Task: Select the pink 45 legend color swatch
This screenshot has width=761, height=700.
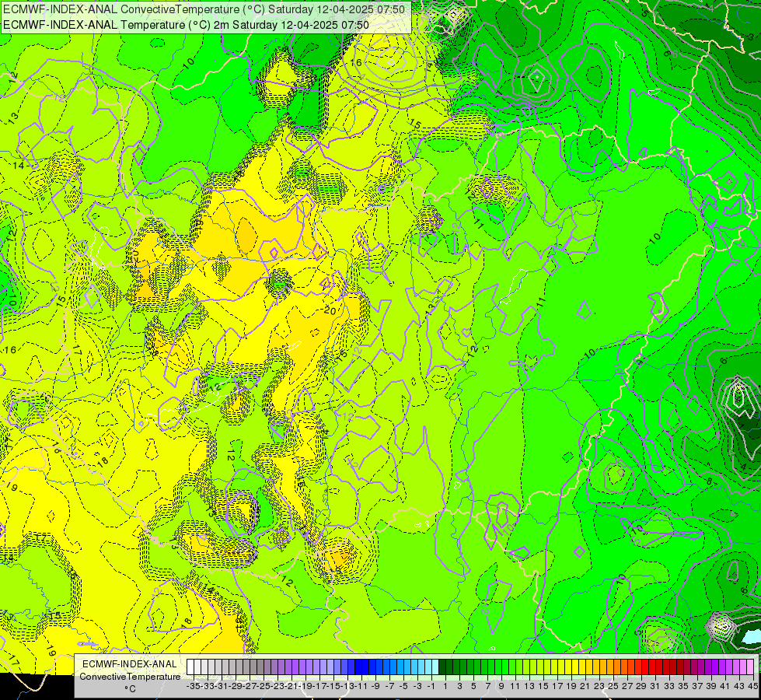Action: click(x=750, y=667)
